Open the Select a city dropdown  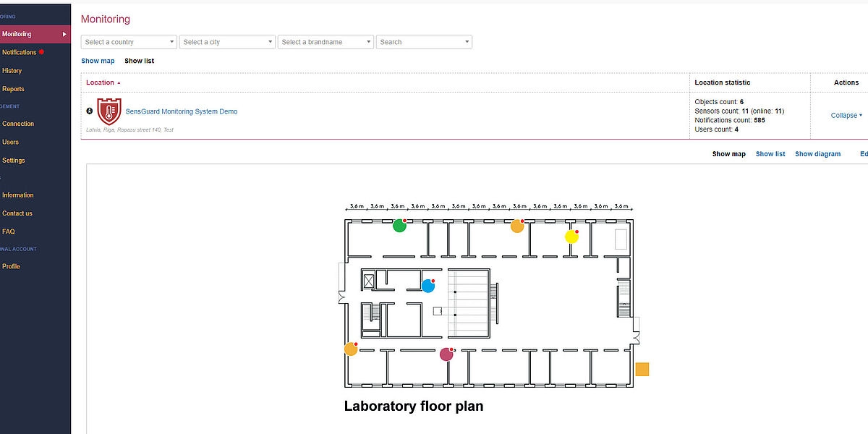click(227, 42)
